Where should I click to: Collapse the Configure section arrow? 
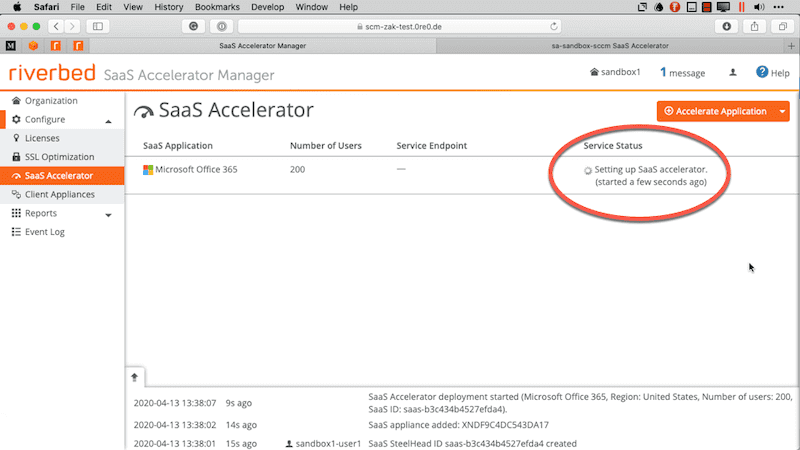pyautogui.click(x=108, y=121)
